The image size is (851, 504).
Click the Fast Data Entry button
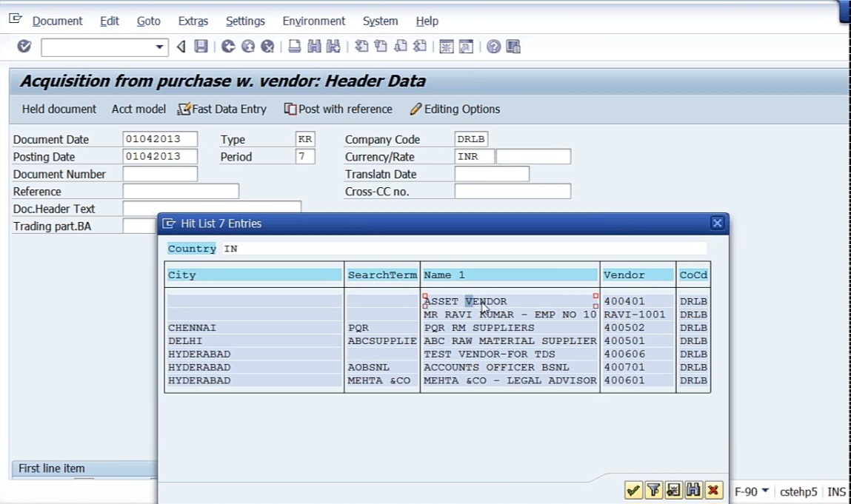pyautogui.click(x=222, y=109)
